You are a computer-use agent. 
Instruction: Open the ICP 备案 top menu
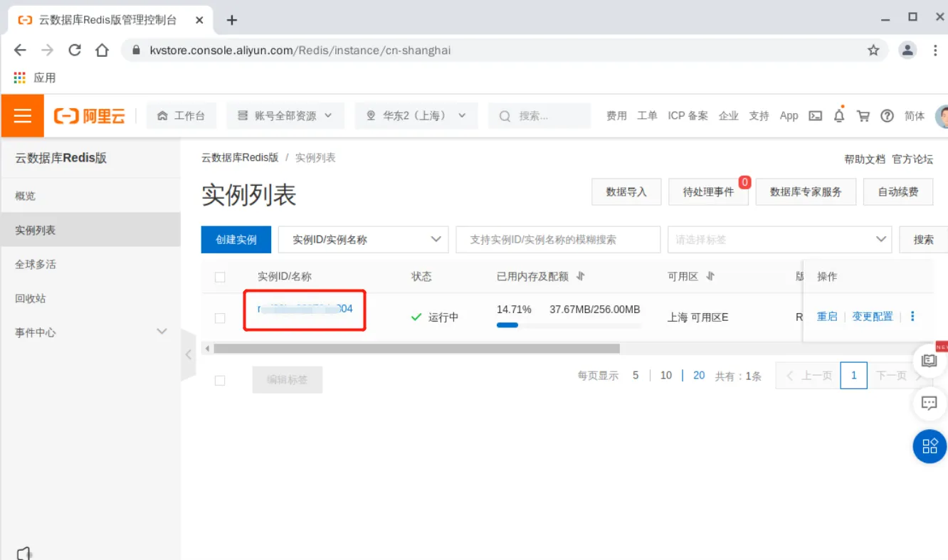point(688,116)
